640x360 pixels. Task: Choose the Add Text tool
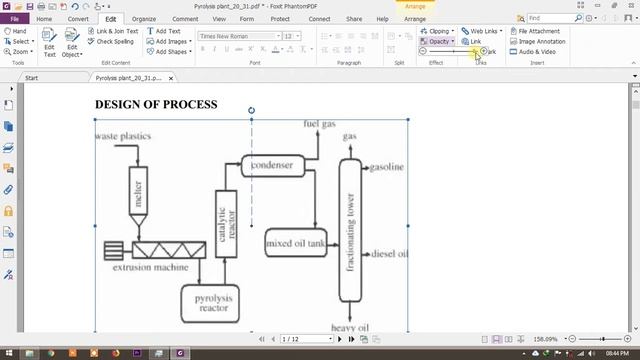pos(164,31)
